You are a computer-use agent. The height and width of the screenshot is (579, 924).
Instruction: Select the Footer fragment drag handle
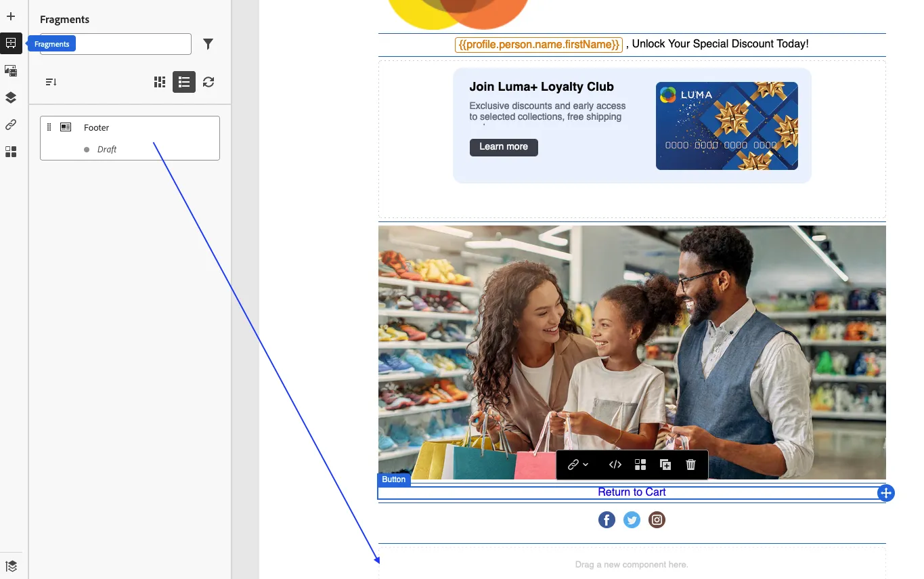click(49, 127)
